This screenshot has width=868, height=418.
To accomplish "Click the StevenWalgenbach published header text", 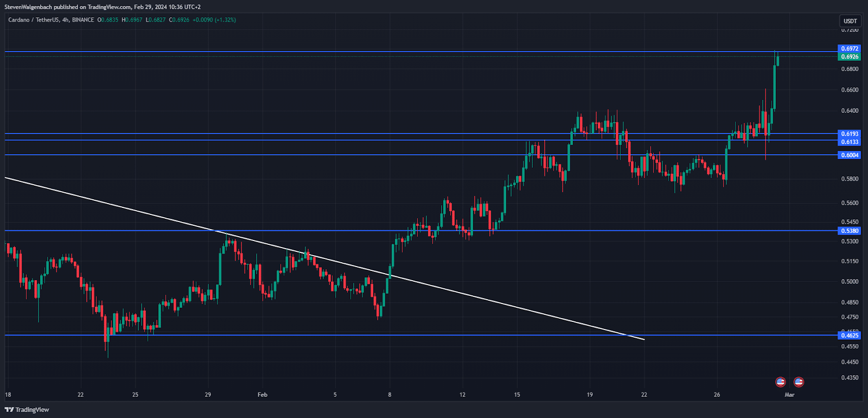I will coord(103,7).
